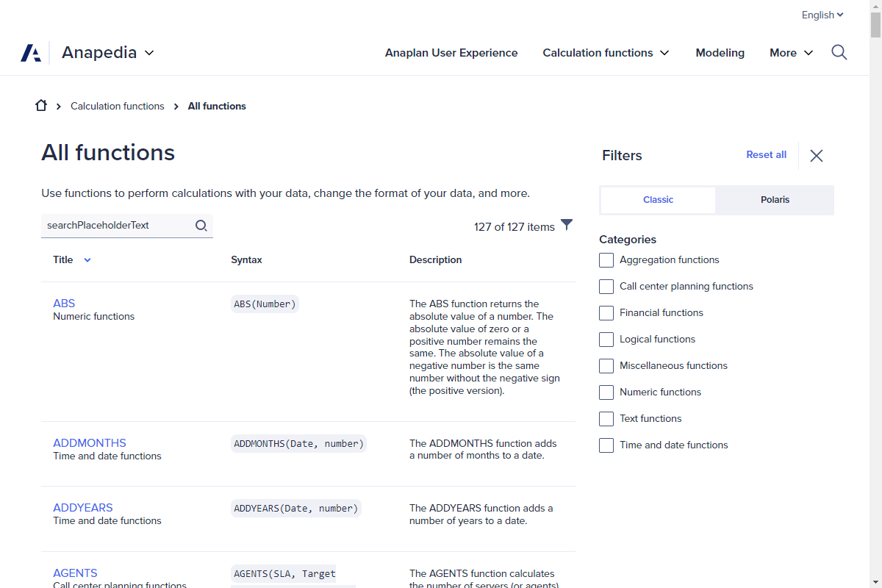
Task: Tick the Time and date functions checkbox
Action: (606, 445)
